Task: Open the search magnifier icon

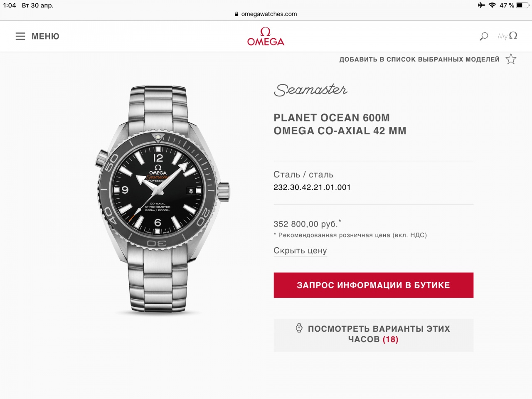Action: [484, 37]
